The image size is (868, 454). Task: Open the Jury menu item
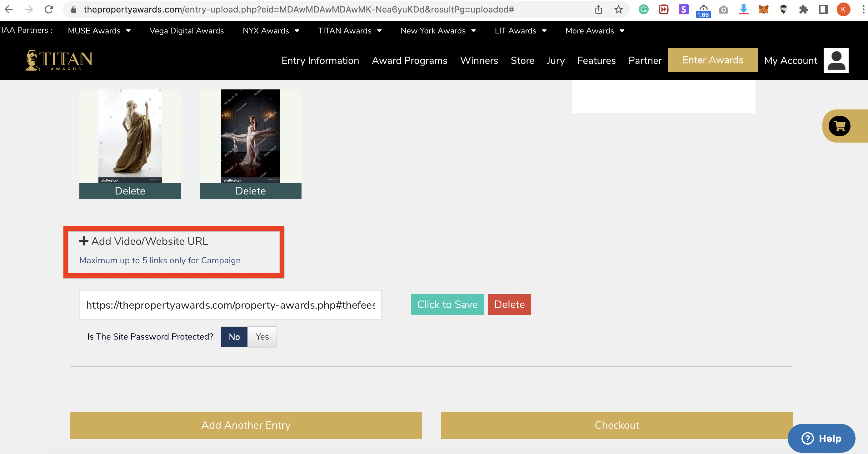click(556, 60)
